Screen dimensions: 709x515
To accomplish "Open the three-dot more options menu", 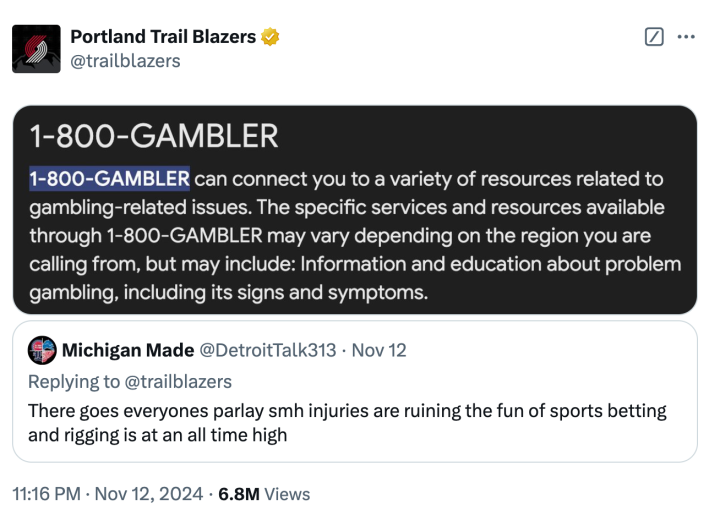I will pyautogui.click(x=686, y=37).
